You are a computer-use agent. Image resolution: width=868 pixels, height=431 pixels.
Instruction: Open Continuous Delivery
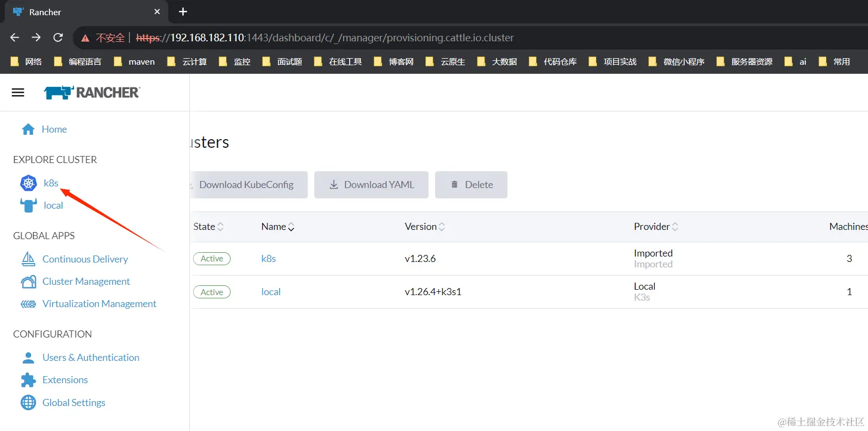pos(85,259)
